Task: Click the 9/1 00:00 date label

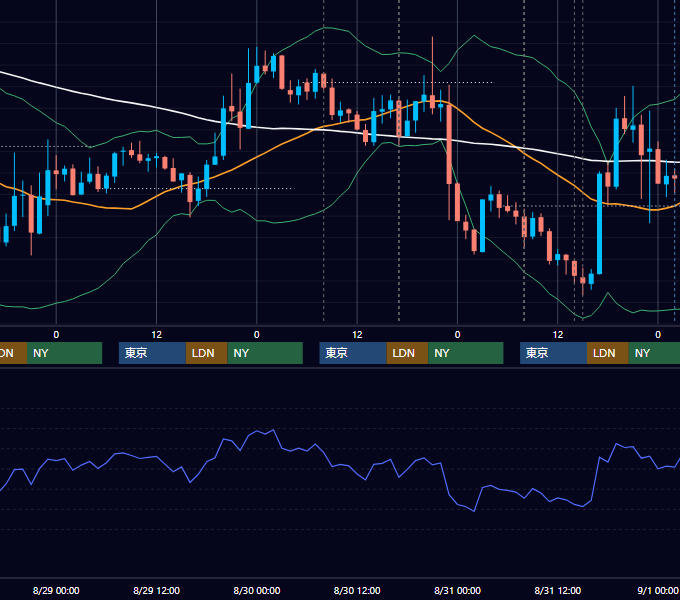Action: tap(658, 590)
